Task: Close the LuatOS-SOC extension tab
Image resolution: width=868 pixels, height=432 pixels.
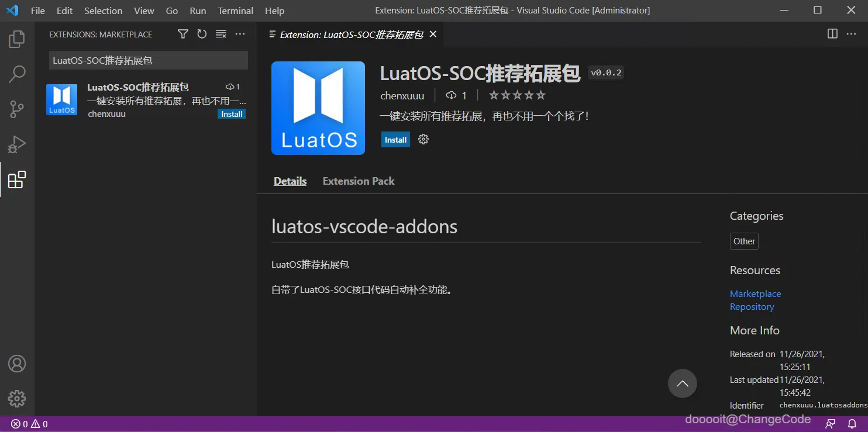Action: (x=433, y=34)
